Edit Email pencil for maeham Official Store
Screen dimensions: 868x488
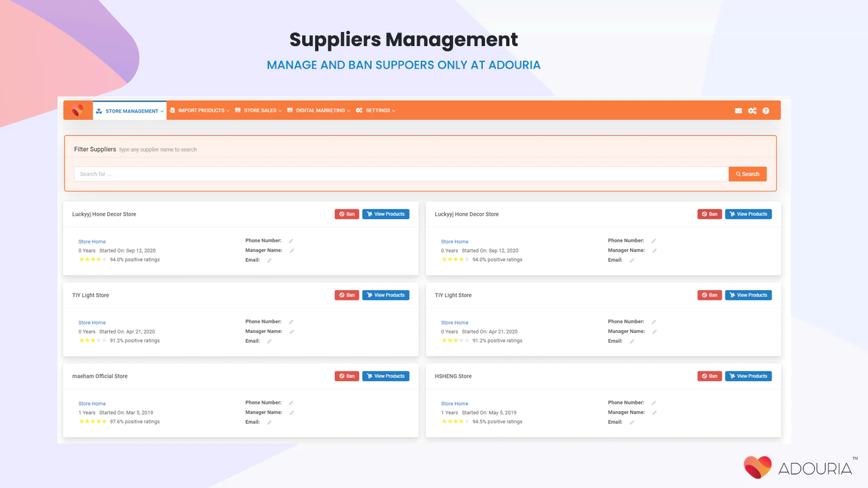pyautogui.click(x=269, y=422)
